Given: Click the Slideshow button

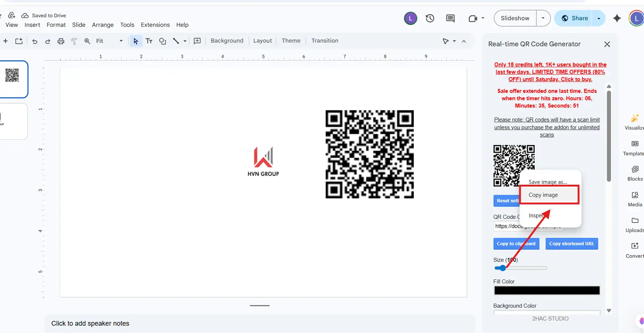Looking at the screenshot, I should pos(515,18).
